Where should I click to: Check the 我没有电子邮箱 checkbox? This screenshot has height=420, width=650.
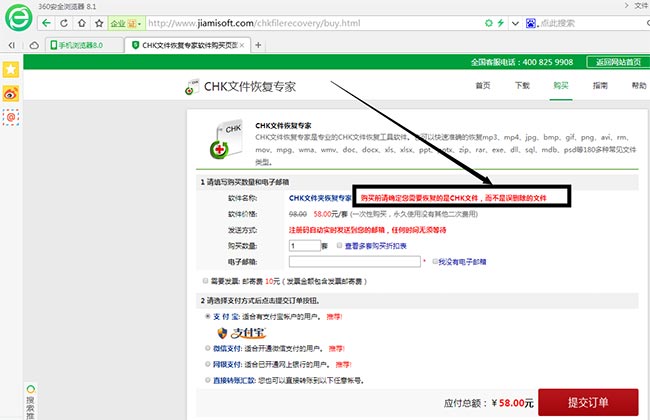click(435, 261)
